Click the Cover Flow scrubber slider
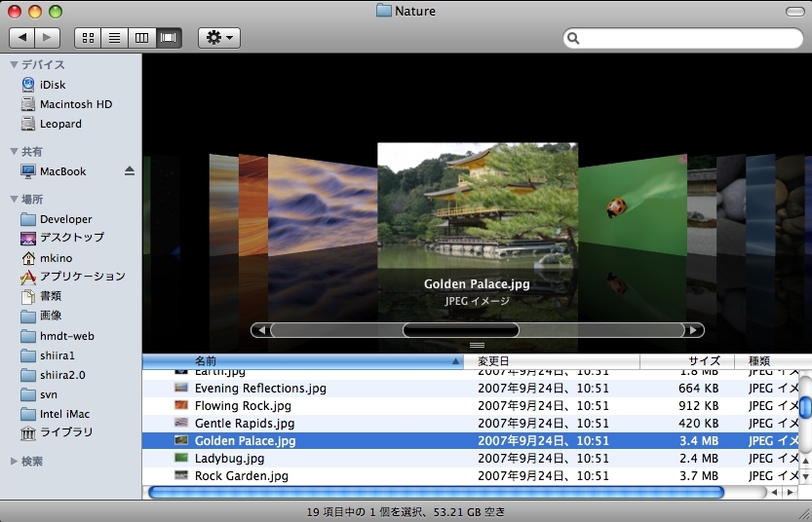This screenshot has width=812, height=522. 460,330
